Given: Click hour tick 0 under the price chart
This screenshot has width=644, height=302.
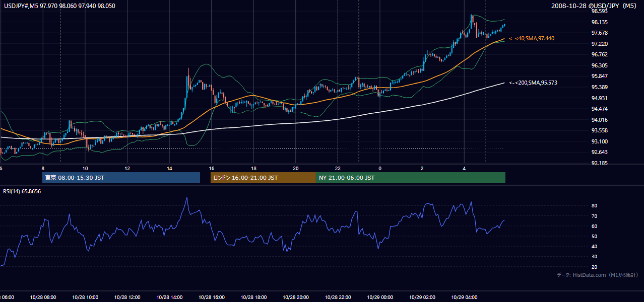Looking at the screenshot, I should tap(380, 168).
